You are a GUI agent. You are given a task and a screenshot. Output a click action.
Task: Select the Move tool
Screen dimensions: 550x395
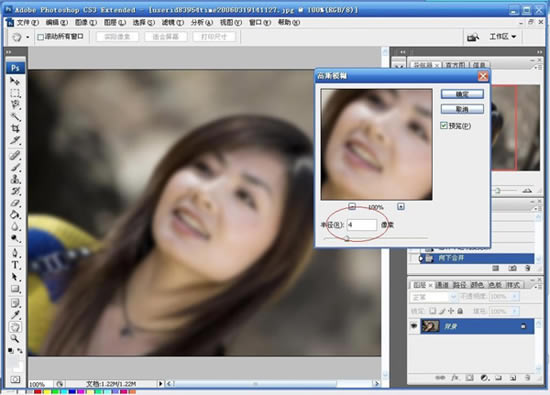coord(15,81)
